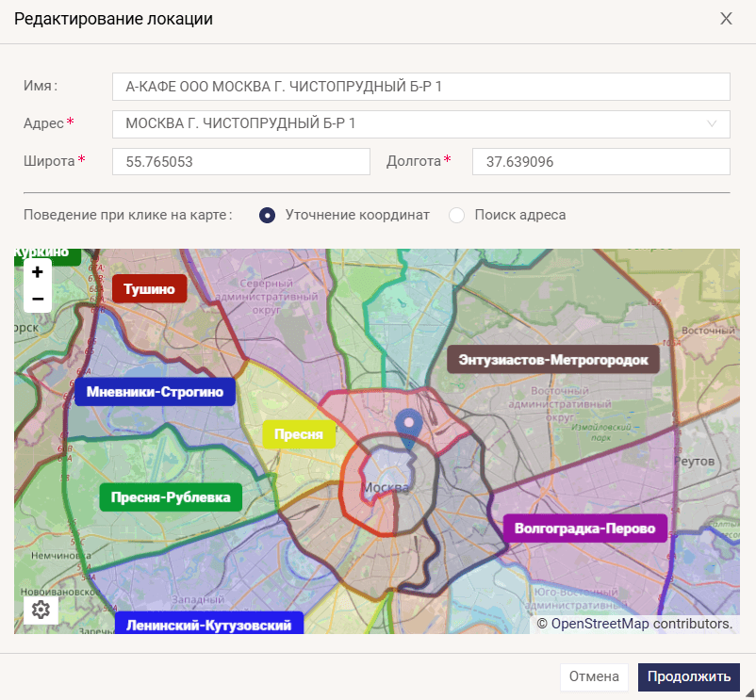This screenshot has height=700, width=756.
Task: Click the blue location pin marker
Action: [x=408, y=427]
